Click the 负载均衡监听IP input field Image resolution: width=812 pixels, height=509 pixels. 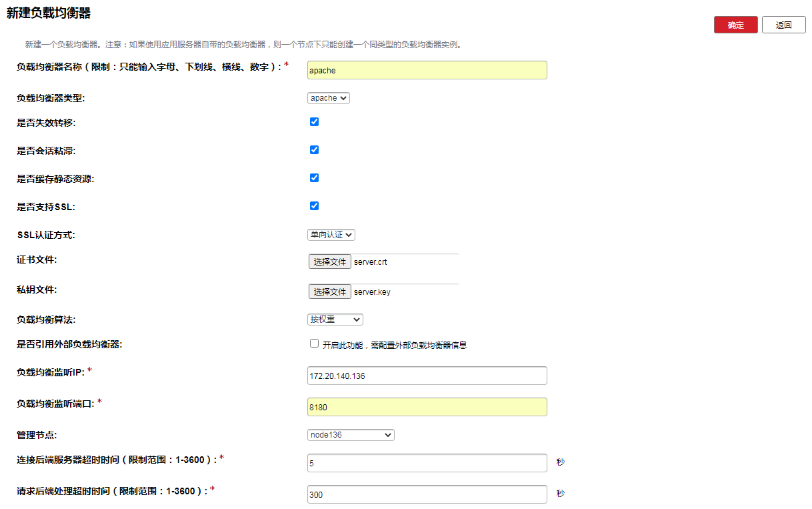pyautogui.click(x=427, y=376)
